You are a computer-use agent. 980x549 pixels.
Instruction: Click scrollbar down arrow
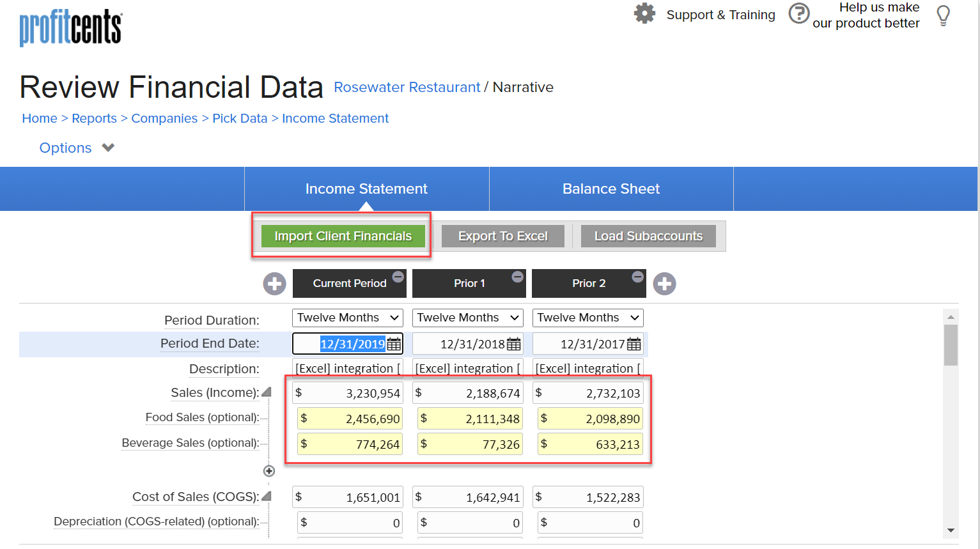coord(951,530)
